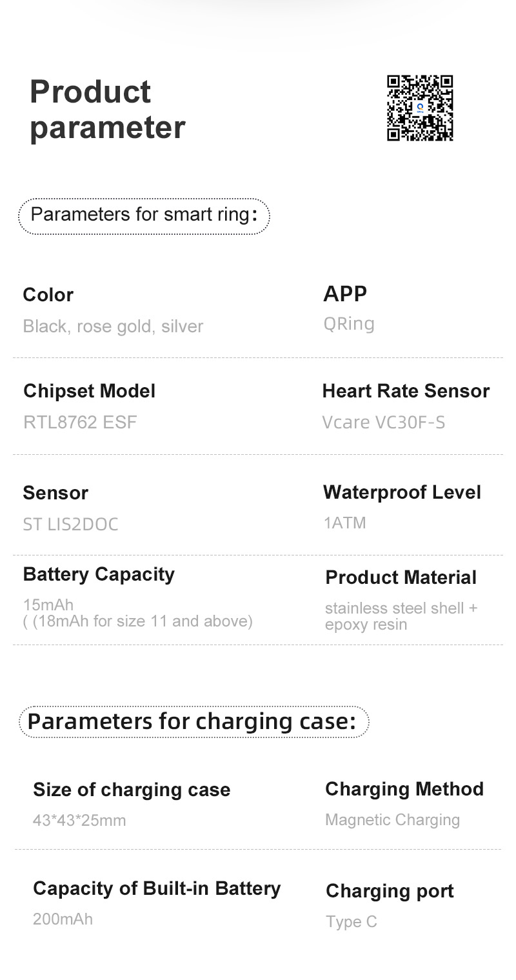Select the "Waterproof Level" heading
Image resolution: width=516 pixels, height=980 pixels.
(402, 492)
